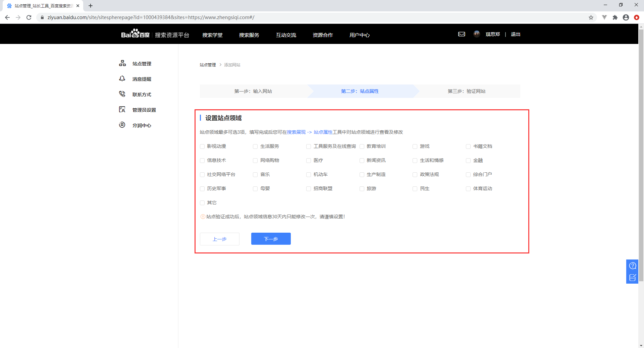Click the 上一步 previous button
The image size is (644, 348).
[220, 239]
